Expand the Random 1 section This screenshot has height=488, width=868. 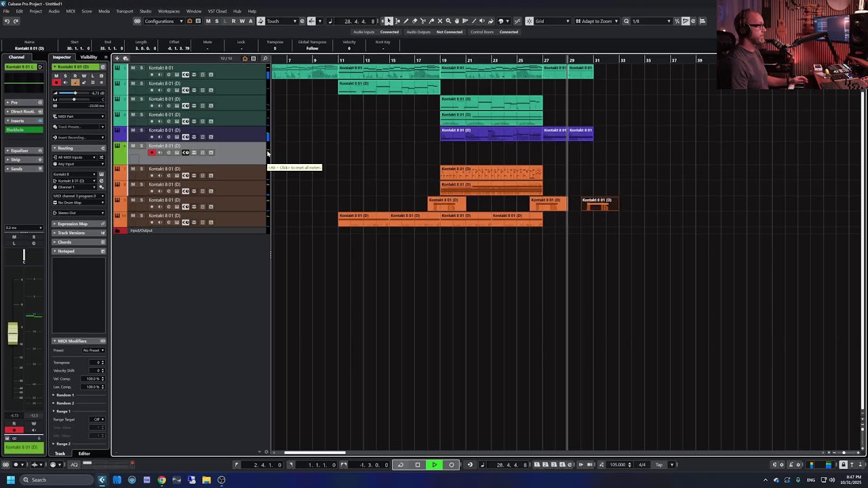pyautogui.click(x=65, y=395)
